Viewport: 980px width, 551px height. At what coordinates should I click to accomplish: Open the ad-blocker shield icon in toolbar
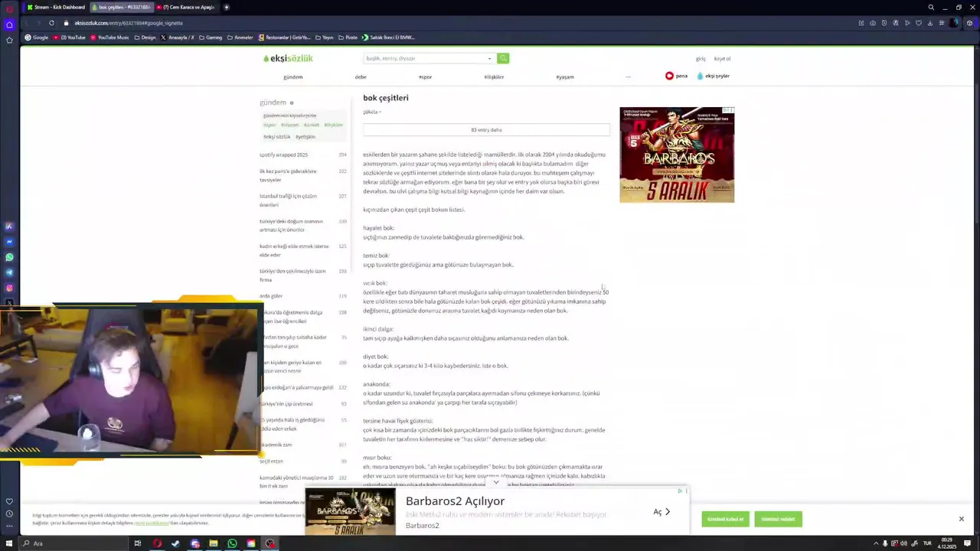click(884, 23)
